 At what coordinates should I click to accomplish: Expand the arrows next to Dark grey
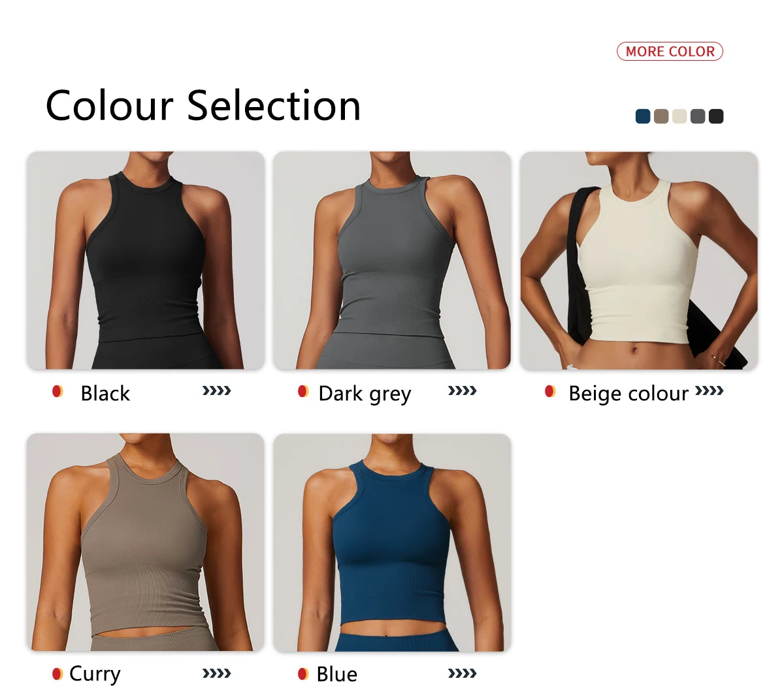462,391
